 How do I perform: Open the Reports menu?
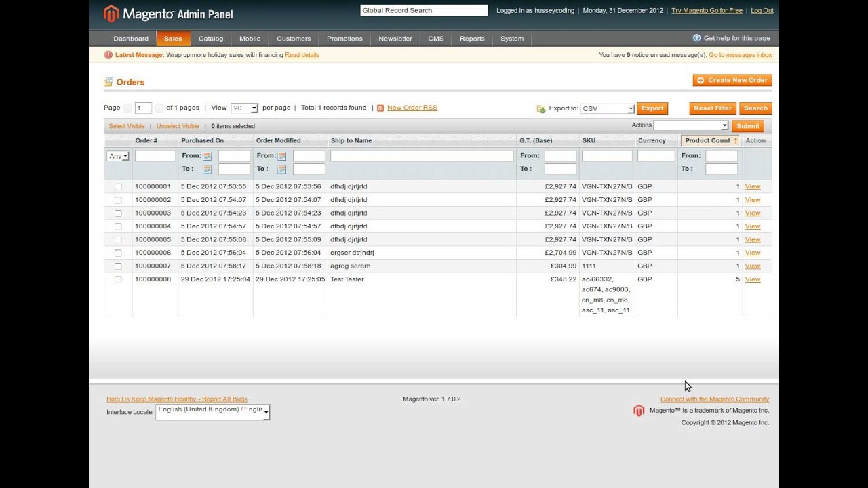click(472, 39)
